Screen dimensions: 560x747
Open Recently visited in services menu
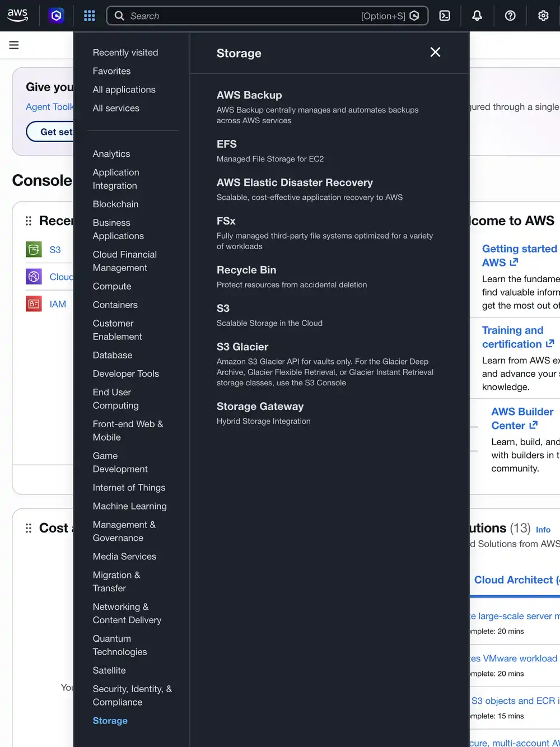(125, 53)
